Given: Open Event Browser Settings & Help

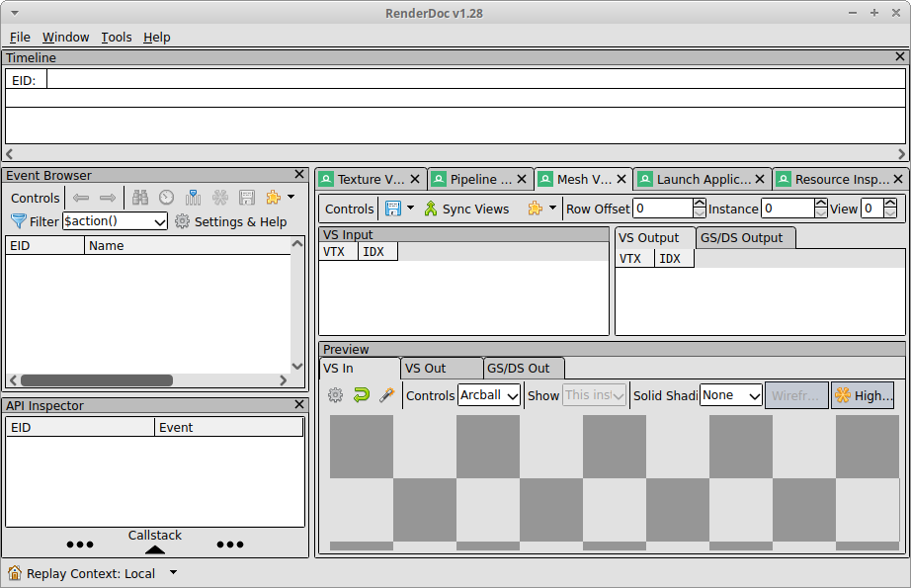Looking at the screenshot, I should pos(230,222).
